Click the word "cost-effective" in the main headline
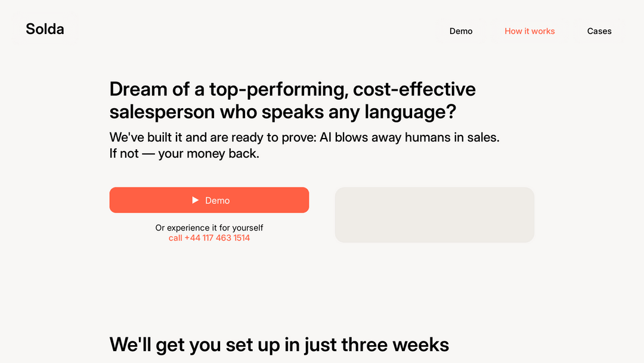 coord(414,89)
